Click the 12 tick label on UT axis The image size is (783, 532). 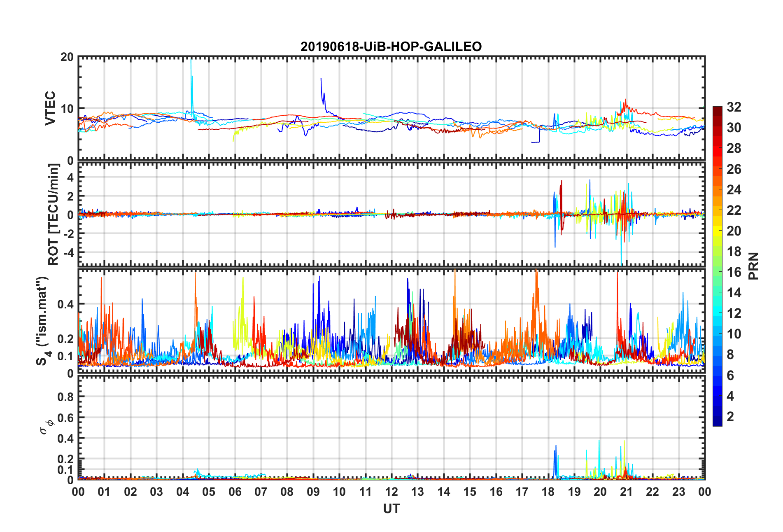point(391,492)
